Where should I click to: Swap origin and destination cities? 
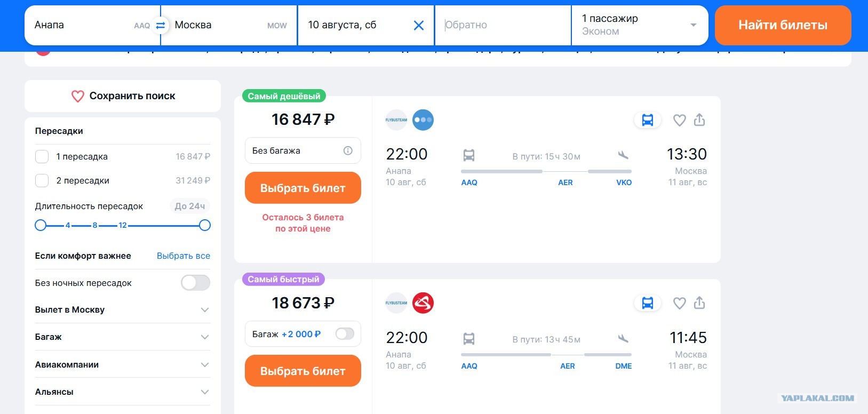(161, 25)
